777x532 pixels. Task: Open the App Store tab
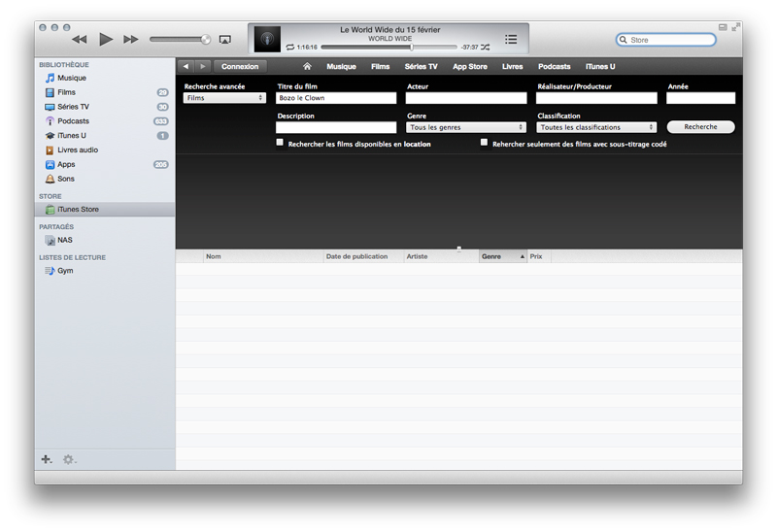click(470, 66)
